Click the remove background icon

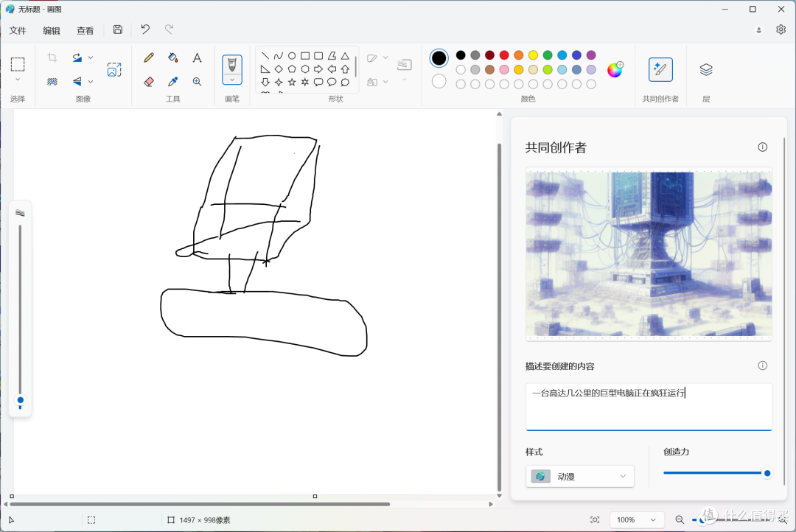click(52, 81)
